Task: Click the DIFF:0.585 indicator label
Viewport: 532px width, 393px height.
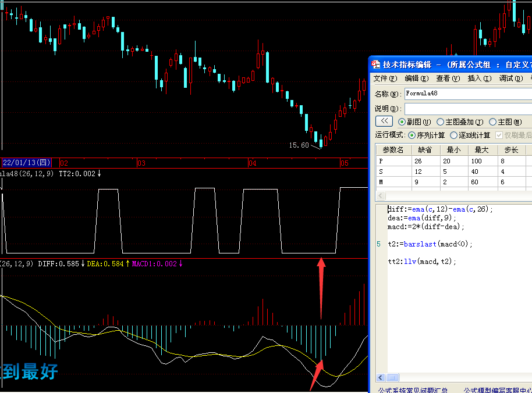Action: pyautogui.click(x=61, y=264)
